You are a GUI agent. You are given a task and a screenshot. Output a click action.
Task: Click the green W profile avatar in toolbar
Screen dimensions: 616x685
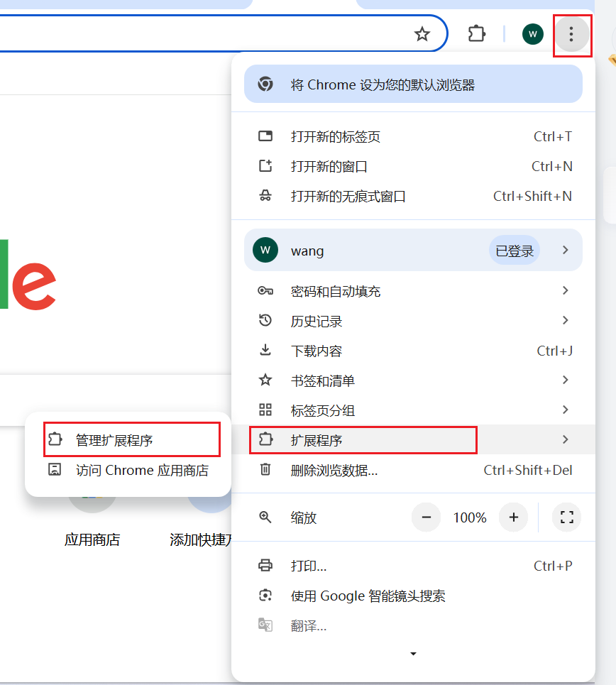[x=532, y=34]
